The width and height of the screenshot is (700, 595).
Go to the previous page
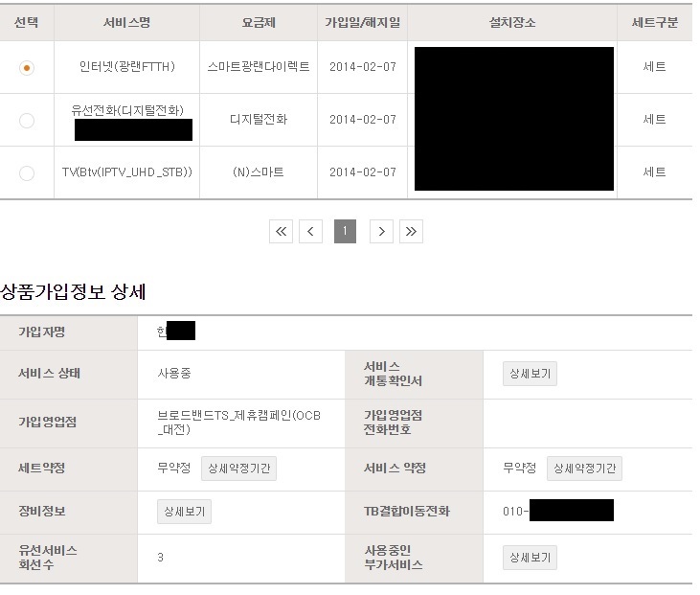[x=310, y=231]
